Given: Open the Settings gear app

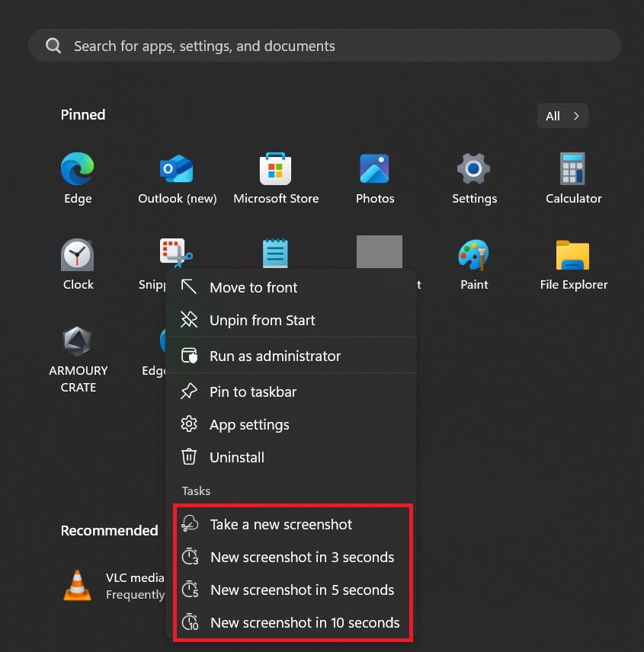Looking at the screenshot, I should pyautogui.click(x=474, y=178).
